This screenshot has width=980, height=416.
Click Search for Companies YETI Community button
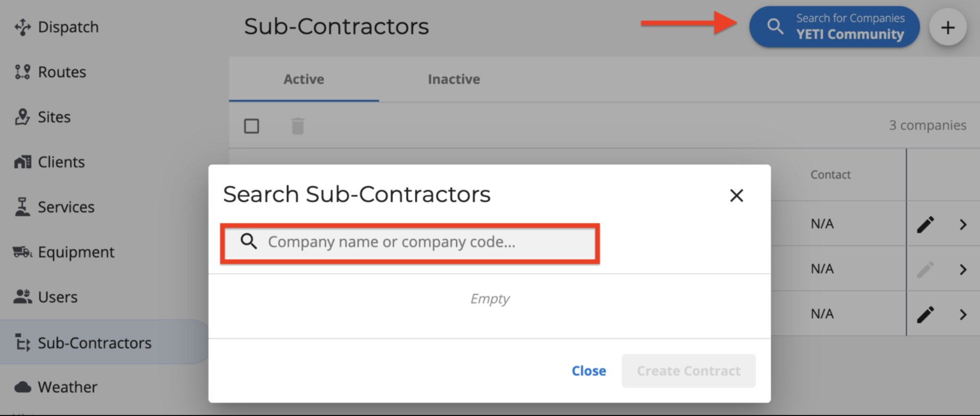[834, 27]
